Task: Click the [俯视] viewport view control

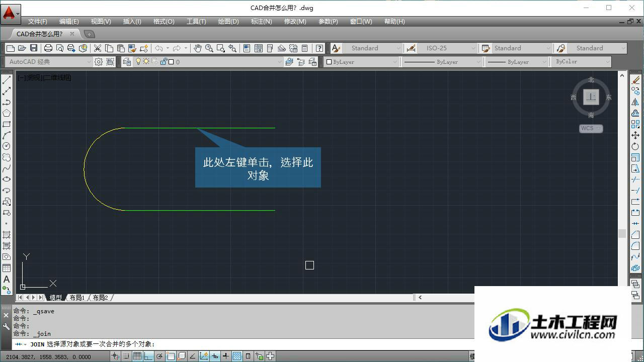Action: 34,77
